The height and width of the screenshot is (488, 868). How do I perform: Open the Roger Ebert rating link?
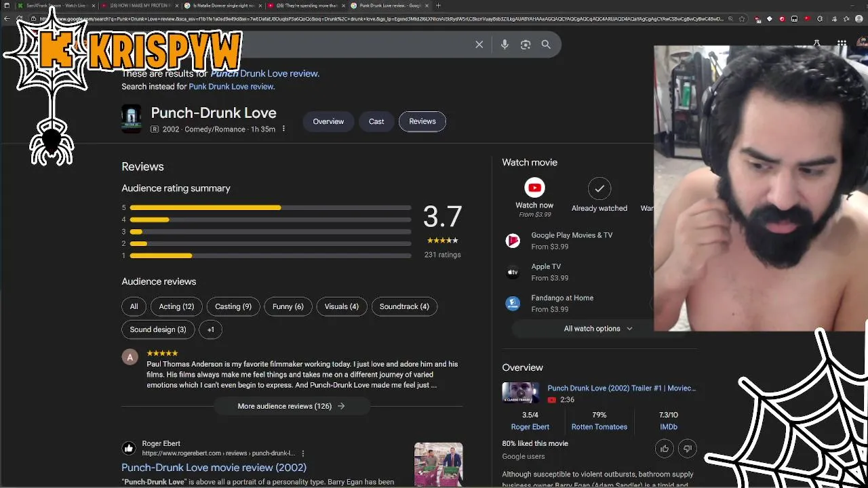(530, 427)
